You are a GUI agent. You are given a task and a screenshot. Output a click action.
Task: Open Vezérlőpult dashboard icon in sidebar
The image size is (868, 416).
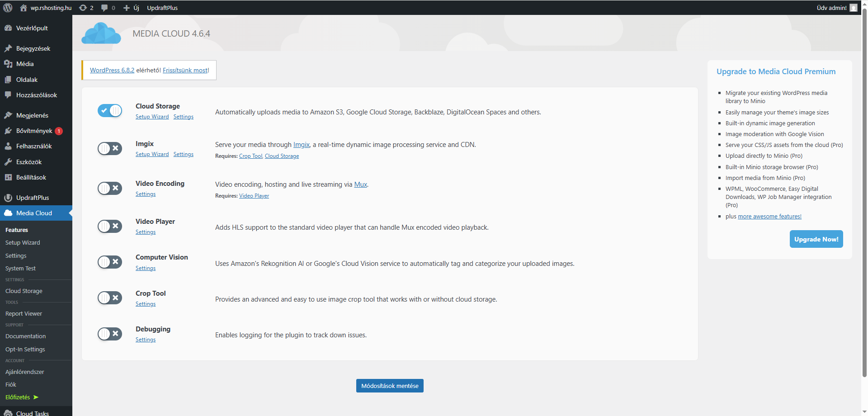click(x=8, y=28)
